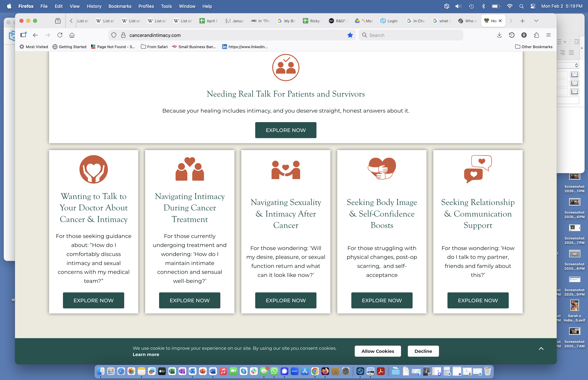Open the Downloads arrow icon
The height and width of the screenshot is (380, 588).
pos(499,35)
